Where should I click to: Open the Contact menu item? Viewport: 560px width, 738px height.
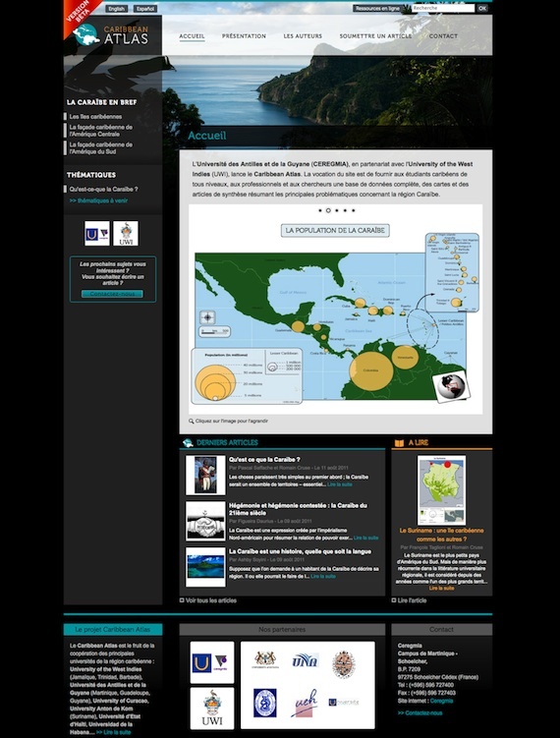(x=443, y=35)
